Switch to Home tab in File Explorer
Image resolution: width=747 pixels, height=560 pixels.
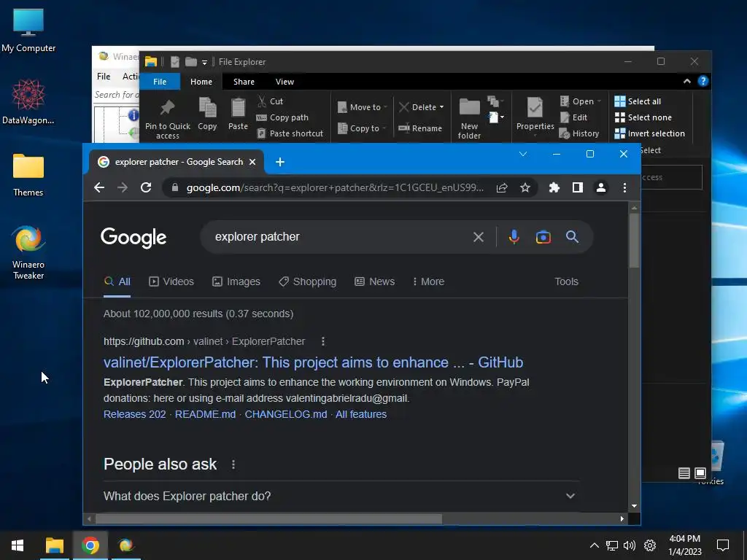[x=201, y=82]
